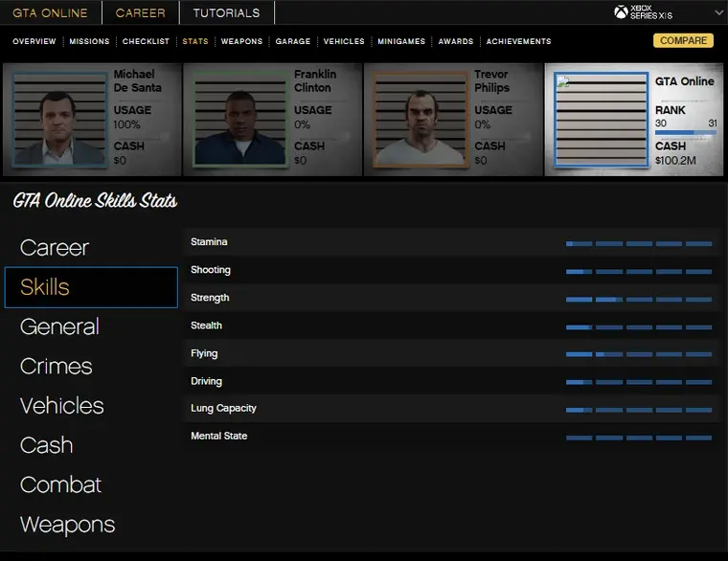Select Franklin Clinton's mugshot portrait
This screenshot has width=728, height=561.
point(239,120)
